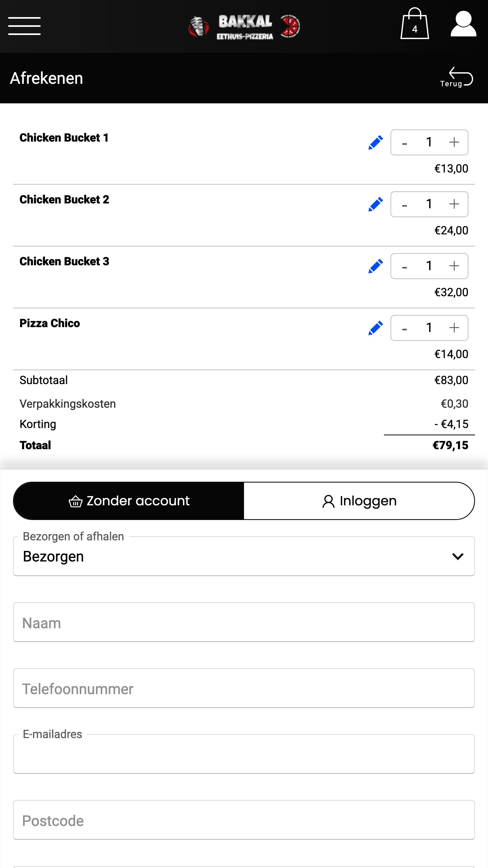Switch to the Inloggen tab
This screenshot has height=868, width=488.
coord(359,501)
